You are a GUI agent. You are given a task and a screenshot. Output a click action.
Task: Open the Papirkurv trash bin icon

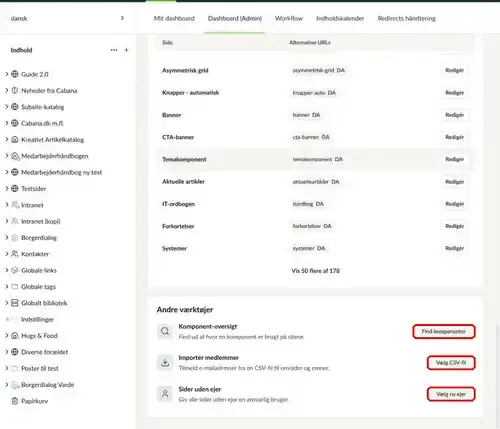tap(15, 401)
